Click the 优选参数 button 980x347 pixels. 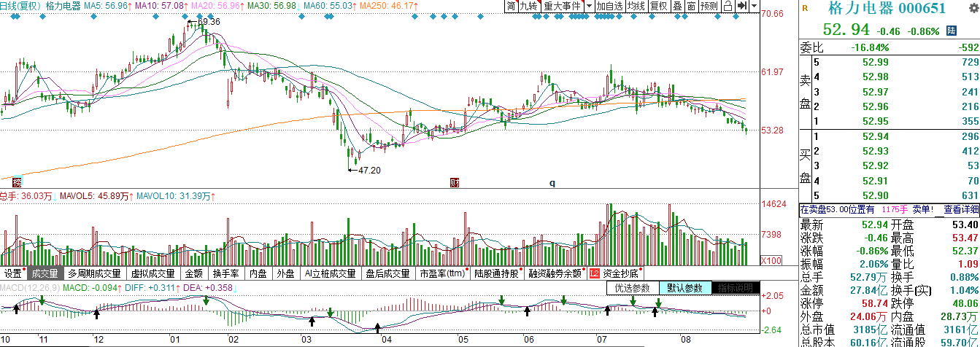click(x=633, y=288)
